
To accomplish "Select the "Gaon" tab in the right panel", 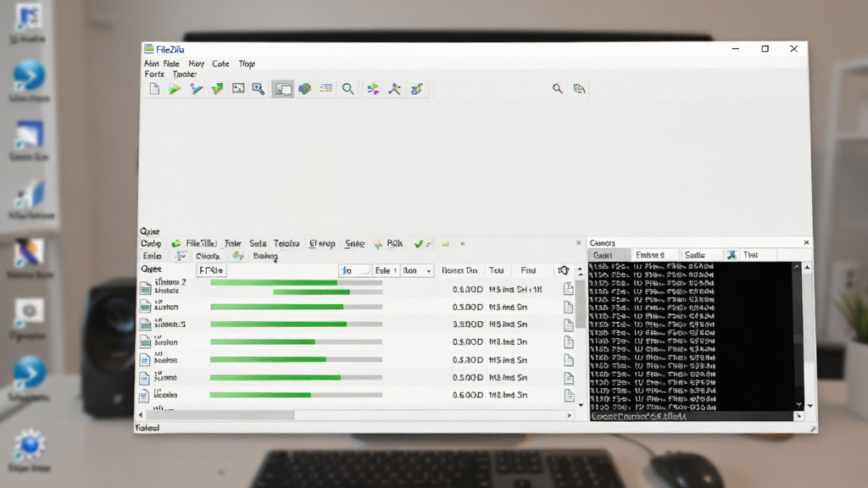I will 609,255.
